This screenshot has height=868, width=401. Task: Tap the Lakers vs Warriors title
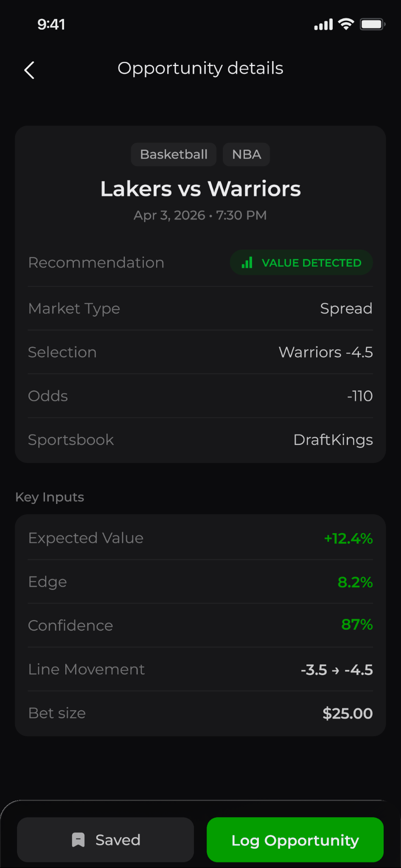(x=200, y=189)
